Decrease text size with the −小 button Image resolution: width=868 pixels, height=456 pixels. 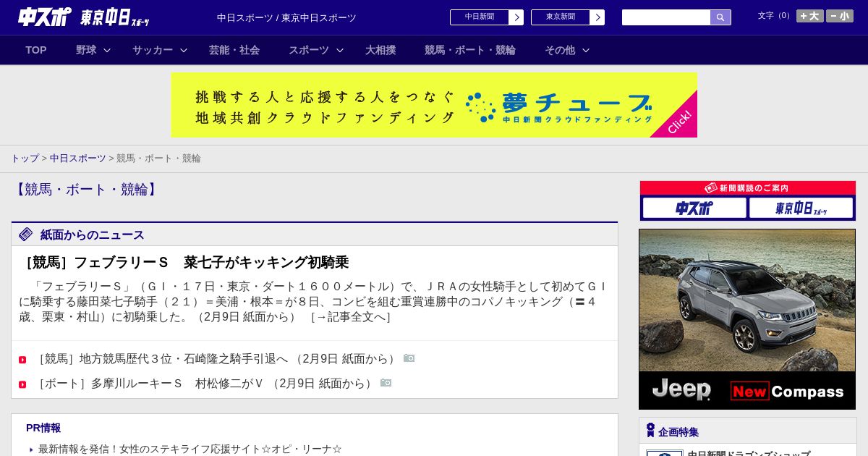point(840,16)
